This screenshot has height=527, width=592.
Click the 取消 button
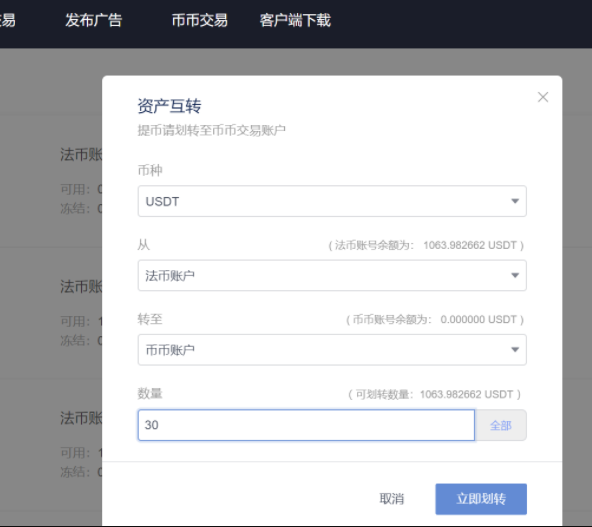point(392,499)
